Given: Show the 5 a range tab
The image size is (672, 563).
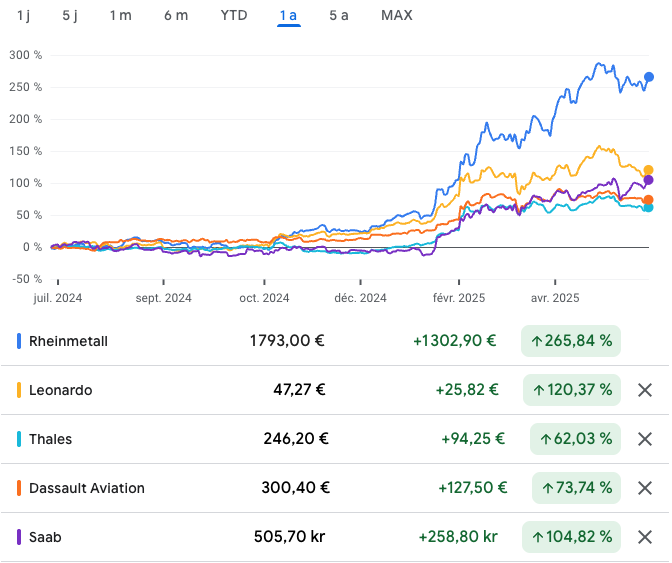Looking at the screenshot, I should tap(339, 15).
